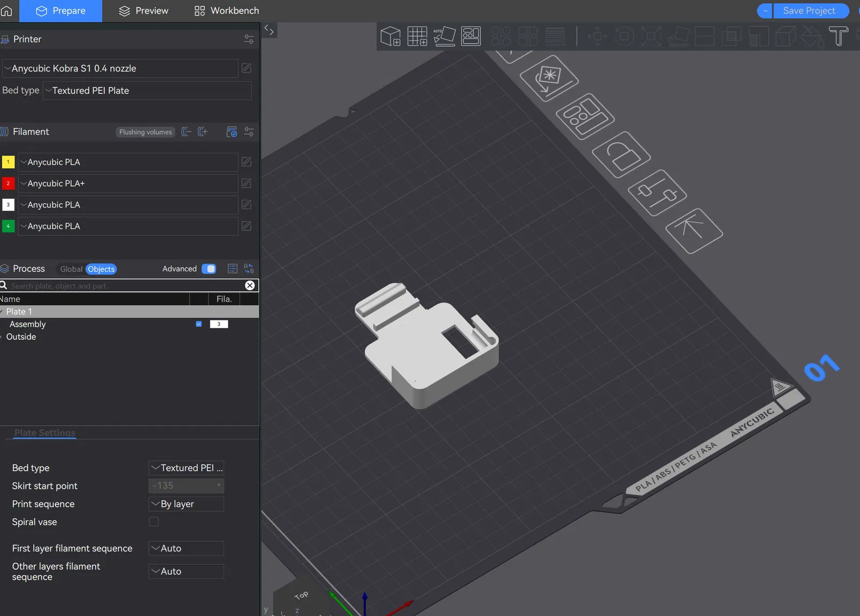Click the remove filament minus icon
The height and width of the screenshot is (616, 860).
[186, 132]
